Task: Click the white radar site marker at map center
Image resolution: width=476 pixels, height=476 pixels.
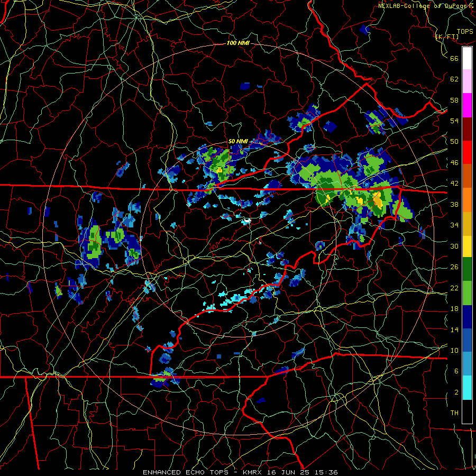Action: tap(247, 219)
